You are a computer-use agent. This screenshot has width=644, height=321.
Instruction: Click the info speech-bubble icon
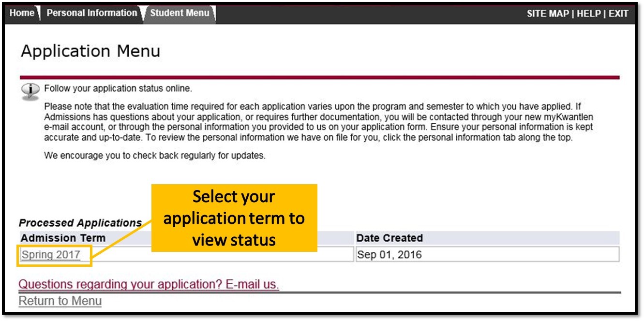(x=30, y=90)
